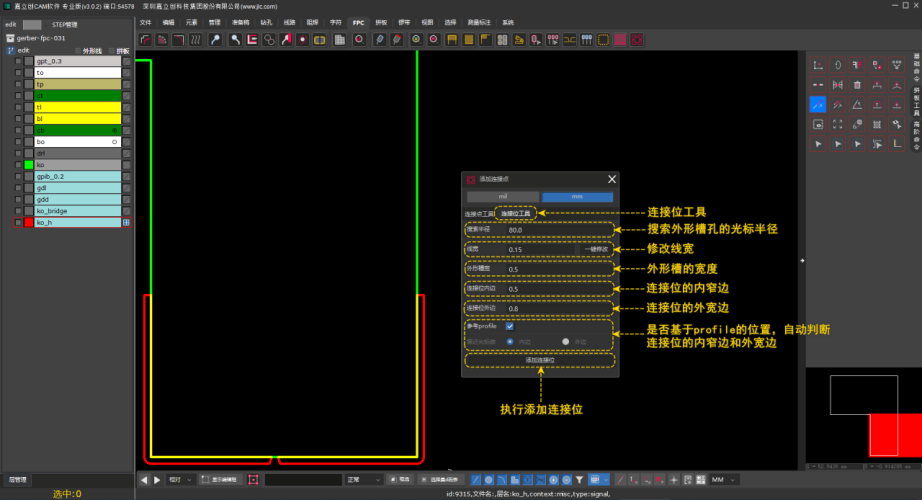Click the mirror flip icon in right panel
The image size is (922, 500).
[x=837, y=85]
